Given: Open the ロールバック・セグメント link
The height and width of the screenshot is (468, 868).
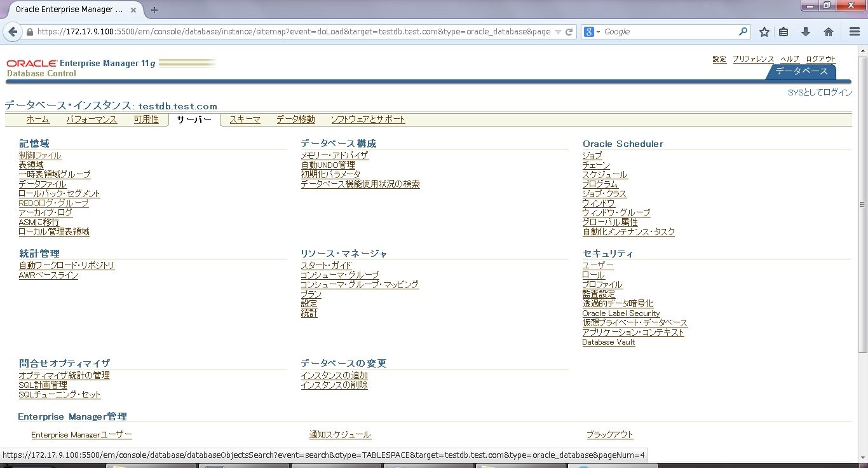Looking at the screenshot, I should pyautogui.click(x=60, y=193).
